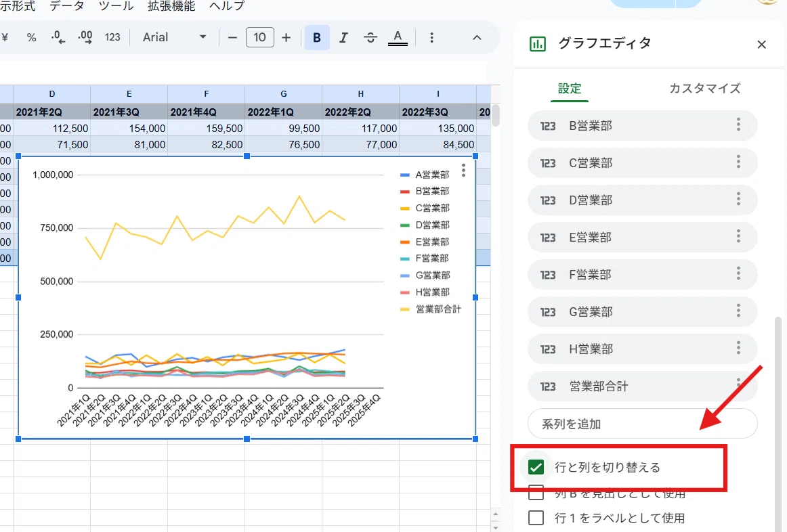The image size is (787, 532).
Task: Open options for the D営業部 series
Action: pyautogui.click(x=738, y=199)
